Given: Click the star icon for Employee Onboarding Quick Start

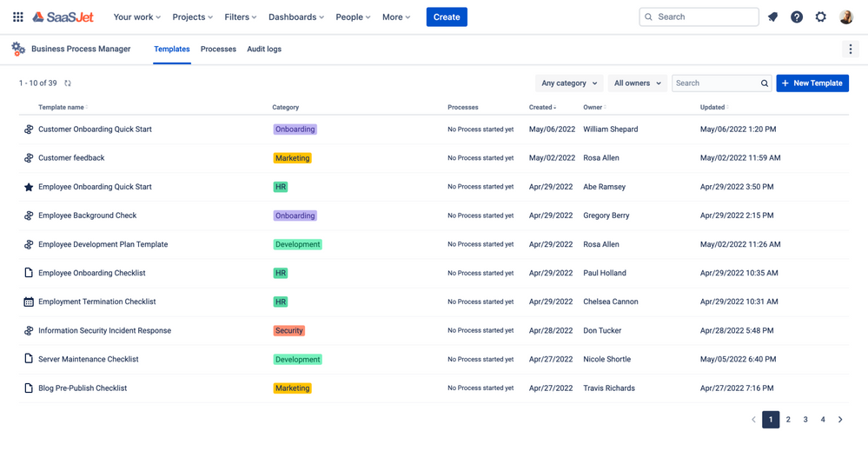Looking at the screenshot, I should [29, 187].
